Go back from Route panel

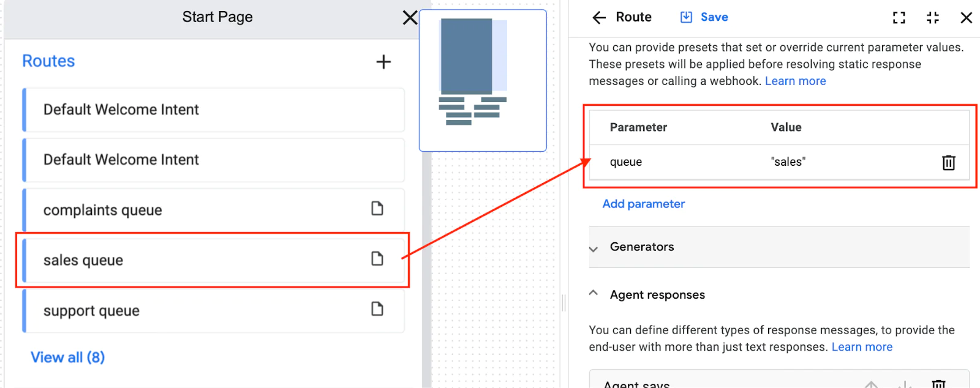click(599, 18)
